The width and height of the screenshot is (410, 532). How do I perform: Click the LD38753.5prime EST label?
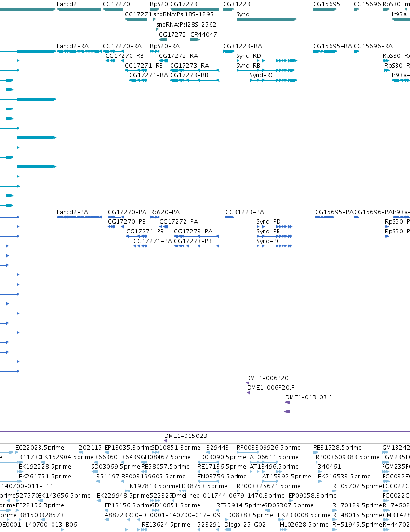(x=203, y=486)
